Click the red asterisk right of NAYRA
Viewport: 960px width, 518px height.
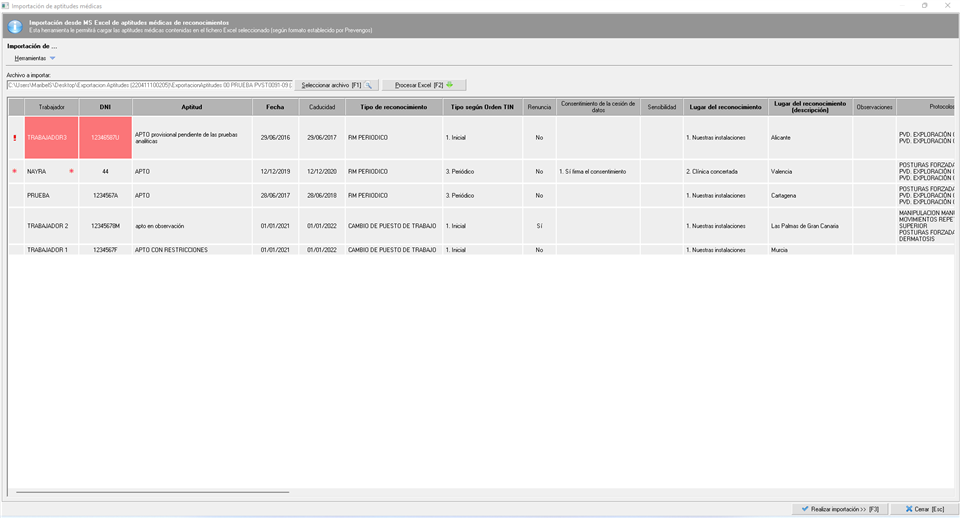pos(71,171)
